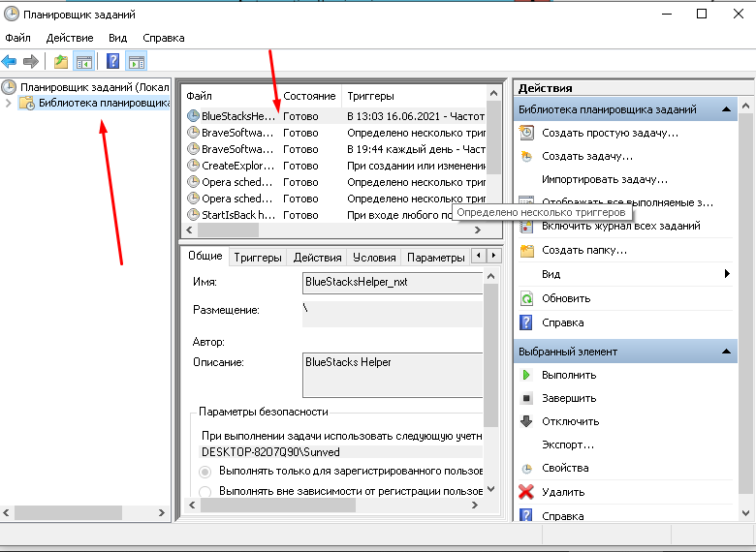Click the Описание field BlueStacks Helper
The height and width of the screenshot is (552, 756).
pos(393,375)
